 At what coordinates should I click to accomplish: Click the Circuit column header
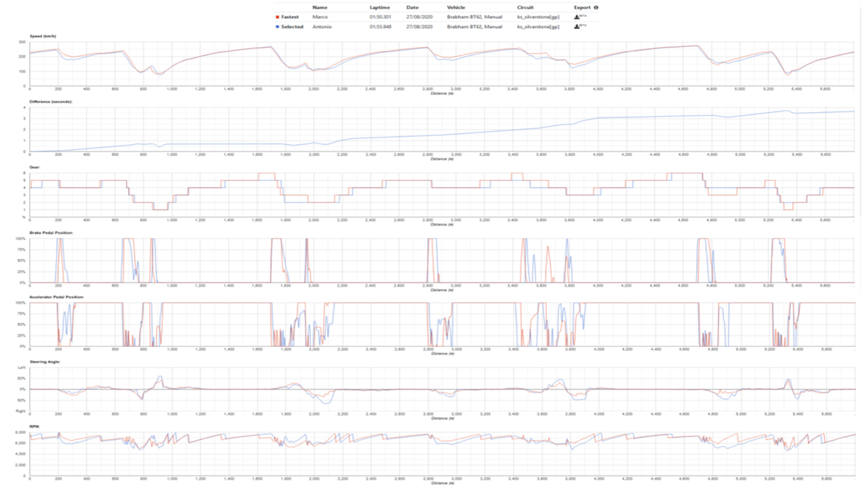pyautogui.click(x=525, y=8)
